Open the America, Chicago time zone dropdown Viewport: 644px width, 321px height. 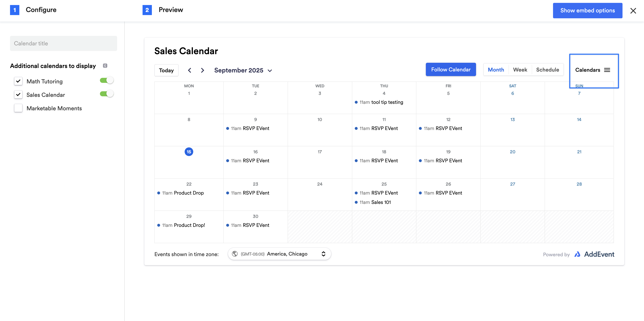pos(279,254)
